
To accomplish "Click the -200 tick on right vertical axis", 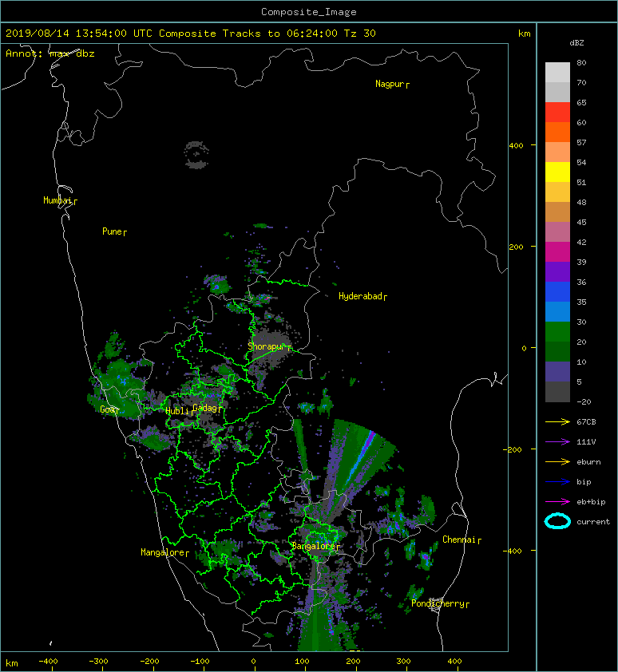I will (513, 449).
